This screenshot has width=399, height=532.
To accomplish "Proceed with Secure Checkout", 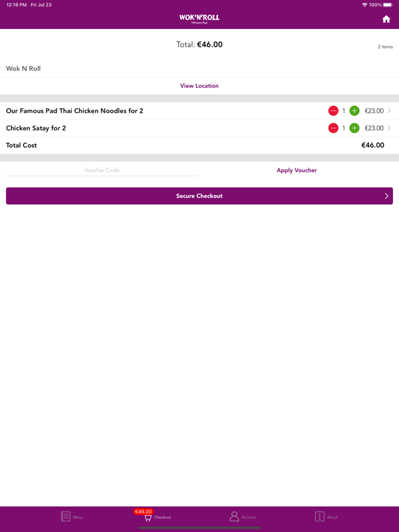I will tap(199, 196).
